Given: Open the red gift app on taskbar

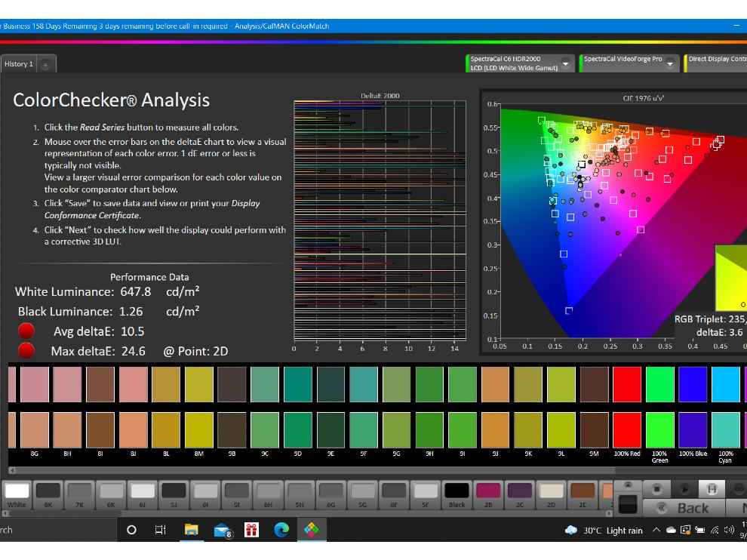Looking at the screenshot, I should pos(251,530).
